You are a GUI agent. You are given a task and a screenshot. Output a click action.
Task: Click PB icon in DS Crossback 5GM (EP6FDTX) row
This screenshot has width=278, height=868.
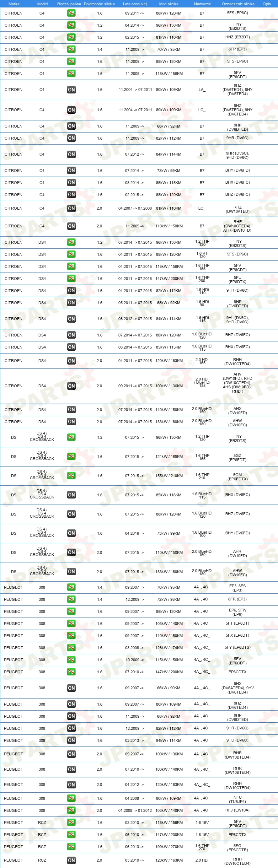coord(71,476)
